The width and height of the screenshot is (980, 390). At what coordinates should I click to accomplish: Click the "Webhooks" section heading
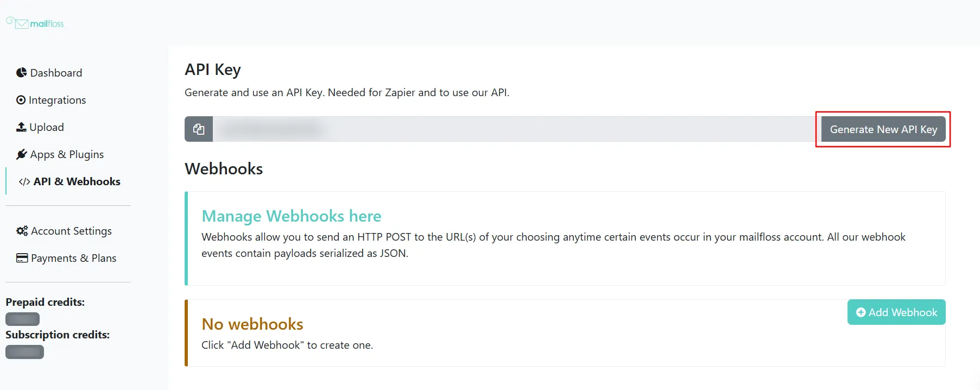224,169
